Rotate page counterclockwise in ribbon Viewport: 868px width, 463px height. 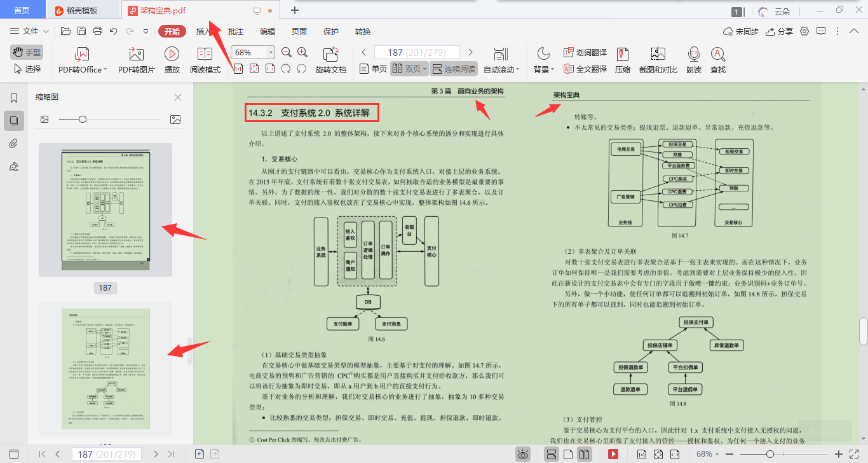[286, 69]
